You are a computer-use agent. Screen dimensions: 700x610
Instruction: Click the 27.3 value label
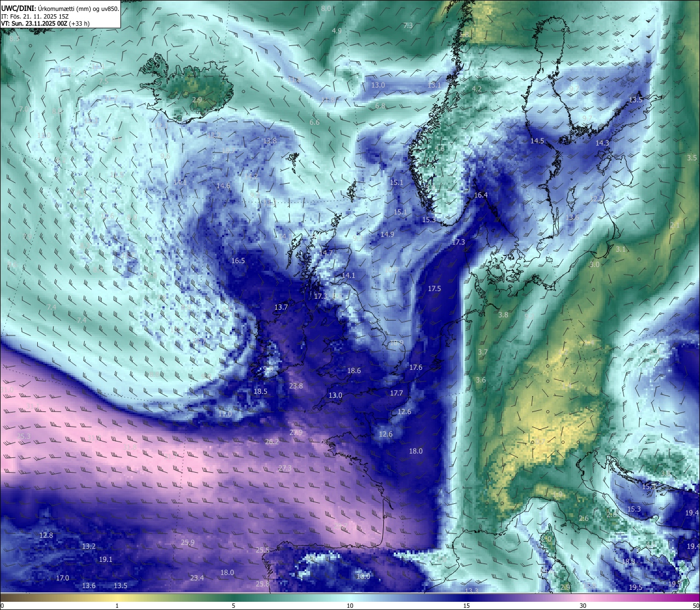click(285, 468)
